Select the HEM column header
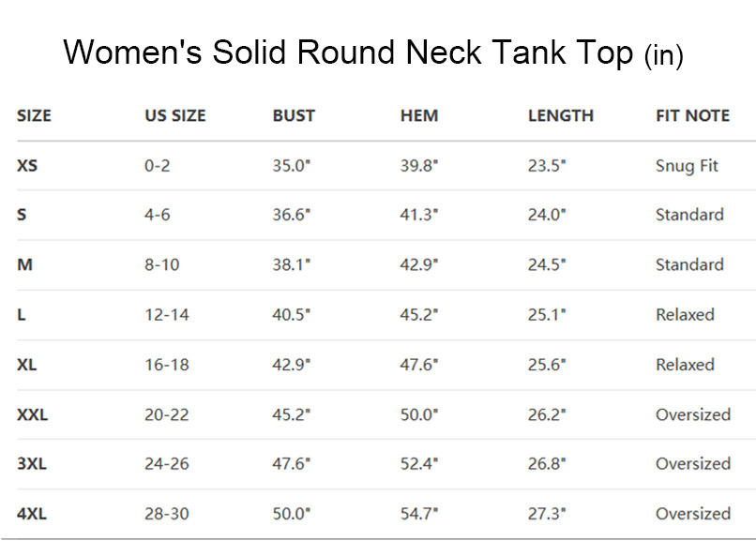Screen dimensions: 756x541 pyautogui.click(x=419, y=116)
